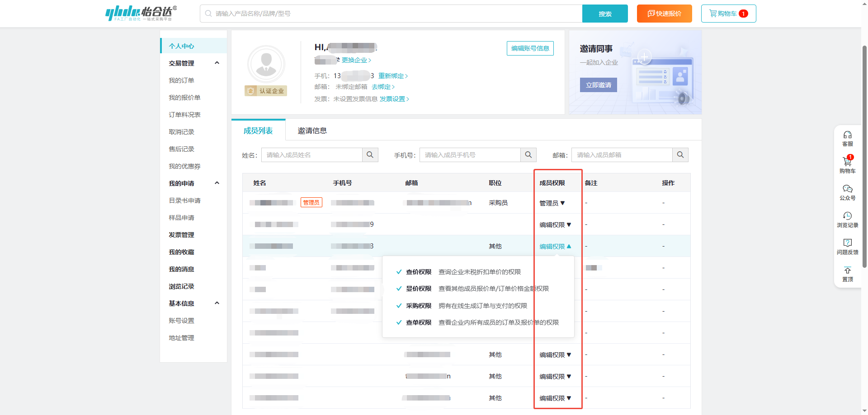Screen dimensions: 868x415
Task: Click the 立即邀请 button
Action: pyautogui.click(x=598, y=85)
